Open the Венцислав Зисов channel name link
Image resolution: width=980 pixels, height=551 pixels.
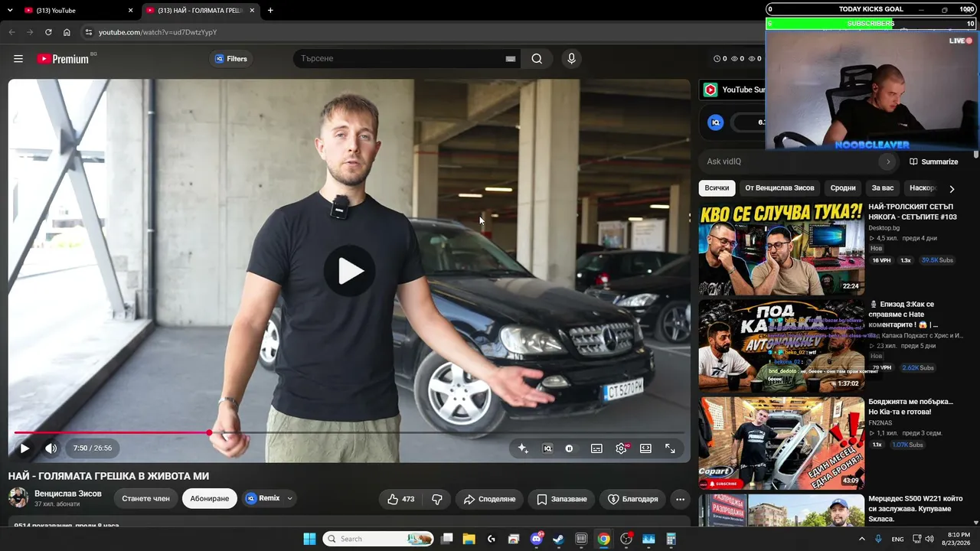pyautogui.click(x=68, y=494)
